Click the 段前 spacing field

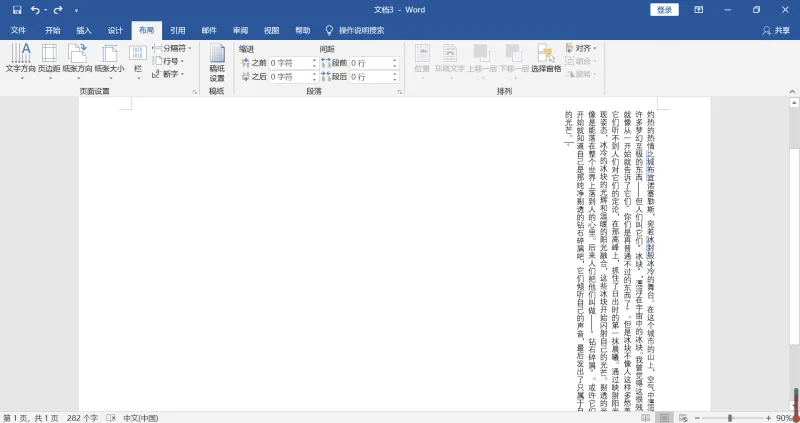370,63
